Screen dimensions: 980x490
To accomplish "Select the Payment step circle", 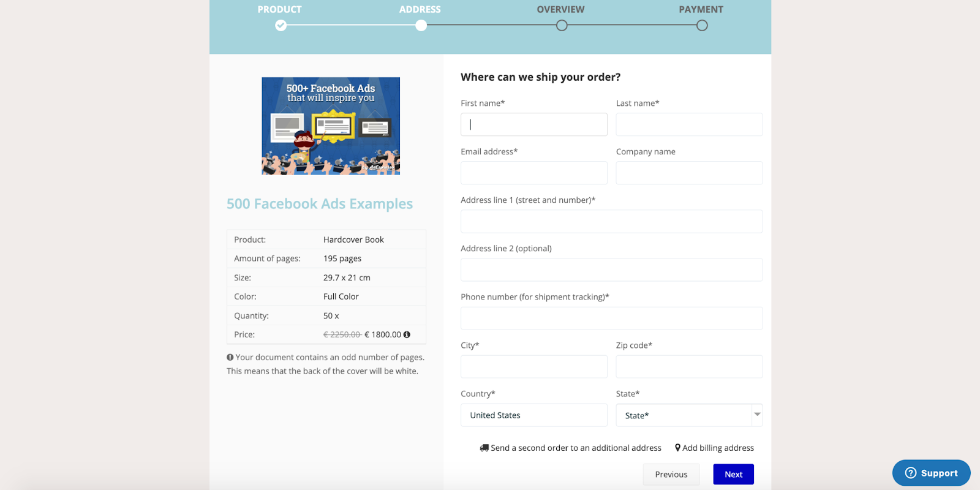I will tap(702, 25).
